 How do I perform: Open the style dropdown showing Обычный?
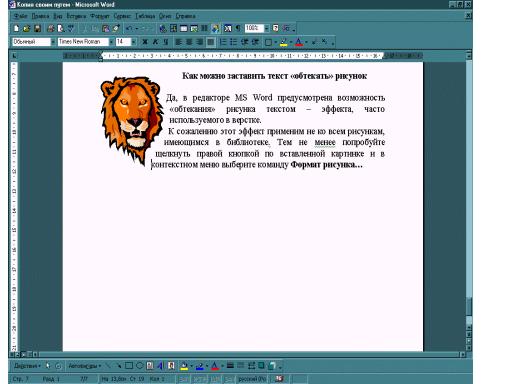click(52, 42)
